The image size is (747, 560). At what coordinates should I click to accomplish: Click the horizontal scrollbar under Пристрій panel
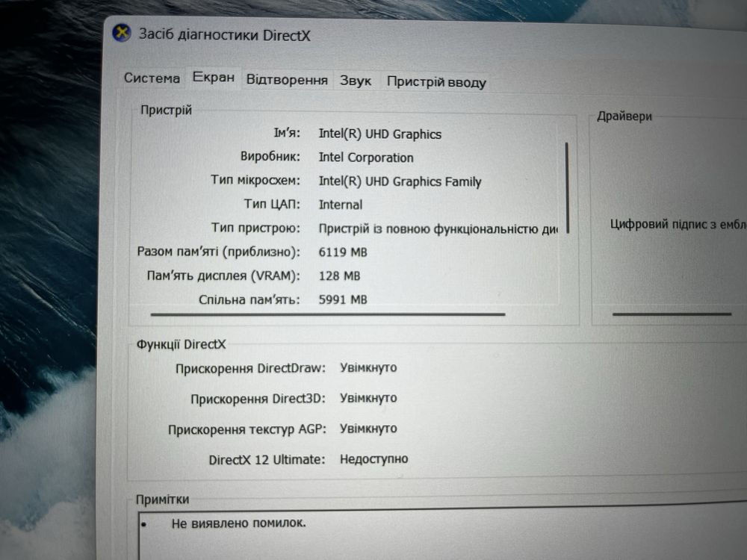tap(328, 314)
